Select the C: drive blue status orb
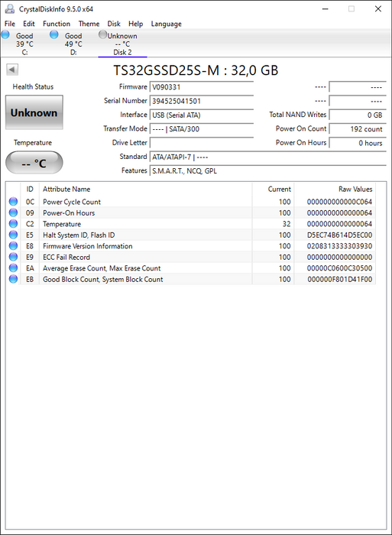Viewport: 392px width, 535px height. (x=5, y=34)
